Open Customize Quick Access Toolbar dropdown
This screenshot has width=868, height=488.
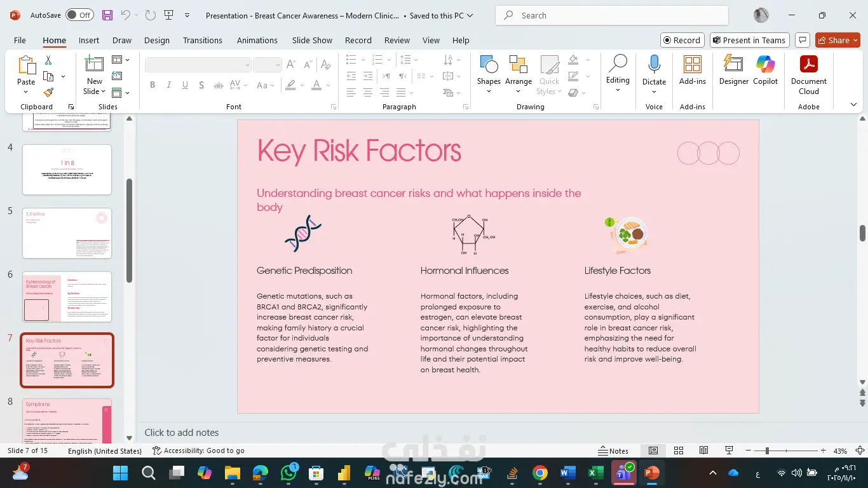pos(187,15)
